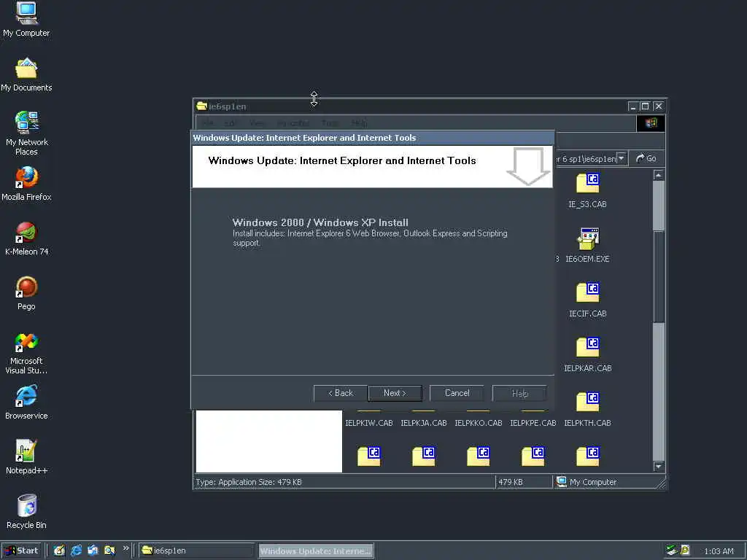Click Next to continue the install
Viewport: 747px width, 560px height.
pos(395,393)
